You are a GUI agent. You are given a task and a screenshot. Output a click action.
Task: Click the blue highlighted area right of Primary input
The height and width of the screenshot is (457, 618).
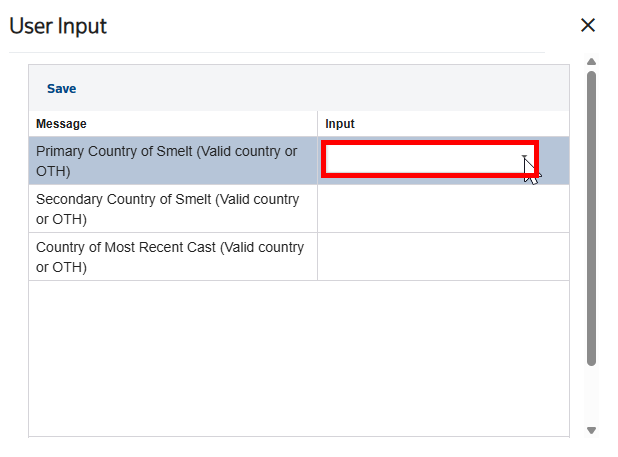554,161
